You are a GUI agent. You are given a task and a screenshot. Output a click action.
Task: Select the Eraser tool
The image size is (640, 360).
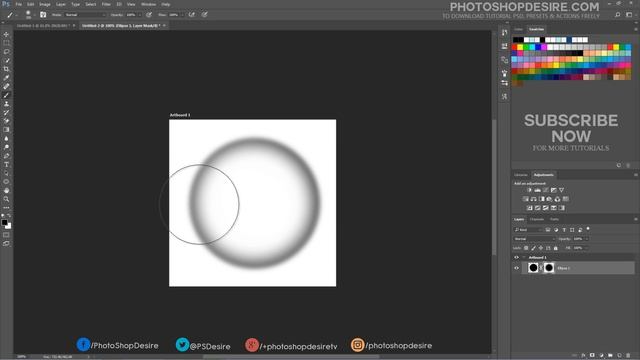(6, 121)
